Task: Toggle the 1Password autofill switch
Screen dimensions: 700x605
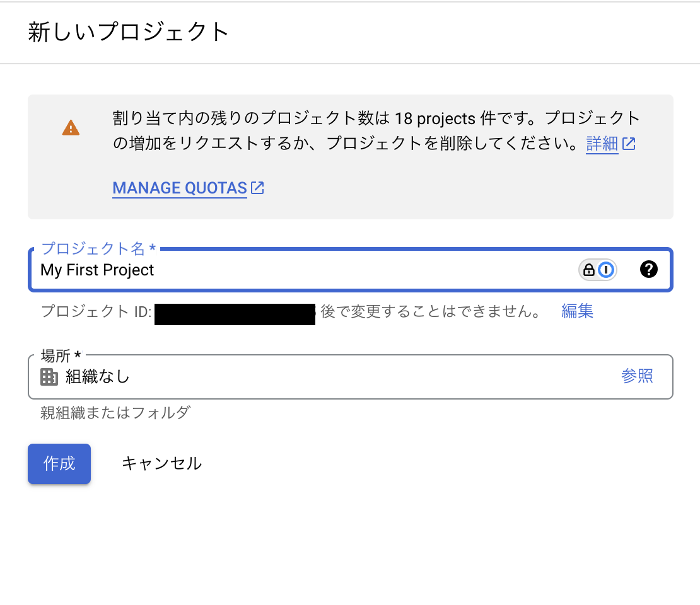Action: click(x=598, y=270)
